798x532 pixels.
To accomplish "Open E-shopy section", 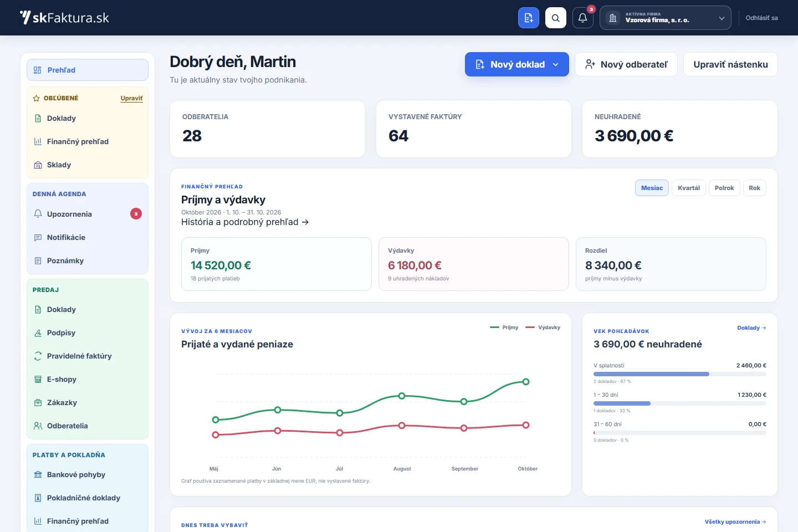I will coord(88,379).
